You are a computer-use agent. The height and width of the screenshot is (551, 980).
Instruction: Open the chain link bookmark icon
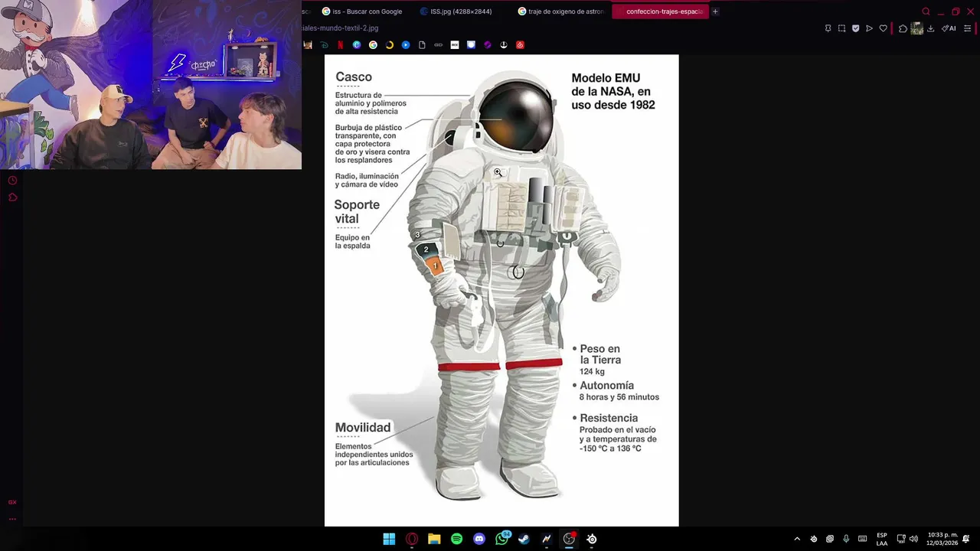pos(438,45)
